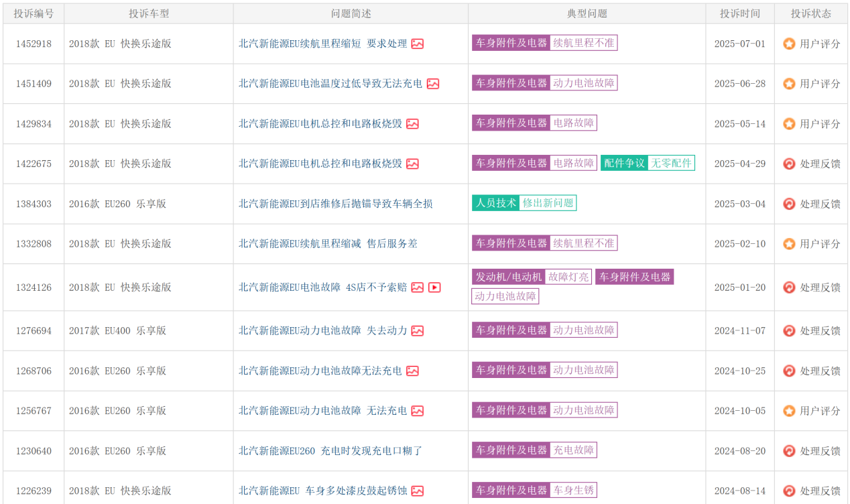
Task: Click 投诉状态 column header
Action: pos(810,13)
